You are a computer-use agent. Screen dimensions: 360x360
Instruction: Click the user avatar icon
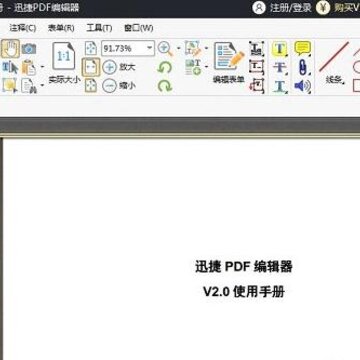click(259, 8)
